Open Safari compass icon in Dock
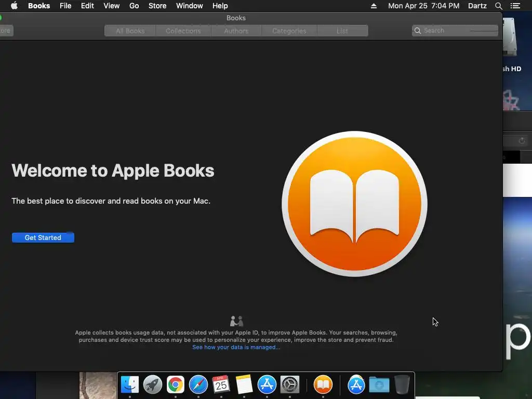The height and width of the screenshot is (399, 532). tap(198, 385)
